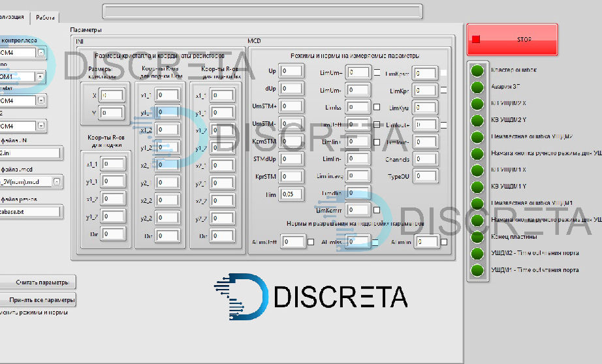
Task: Toggle the checkbox next to LimIss
Action: [x=377, y=107]
